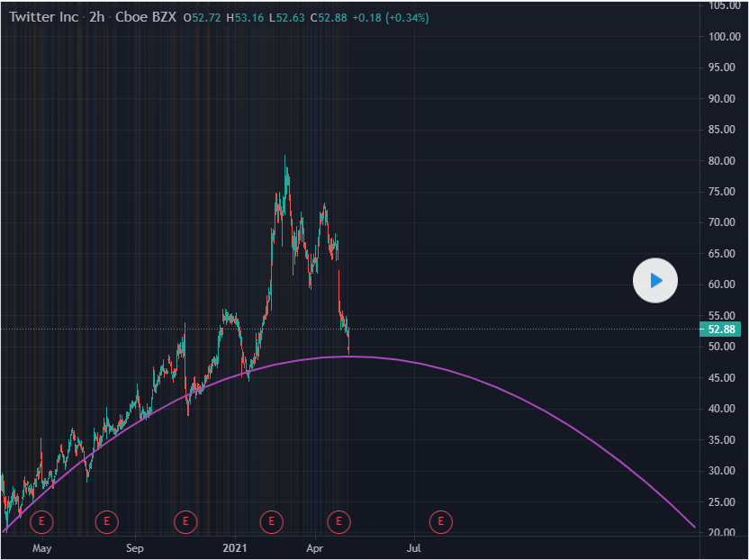Select the 2h interval label
Image resolution: width=749 pixels, height=560 pixels.
pyautogui.click(x=96, y=17)
